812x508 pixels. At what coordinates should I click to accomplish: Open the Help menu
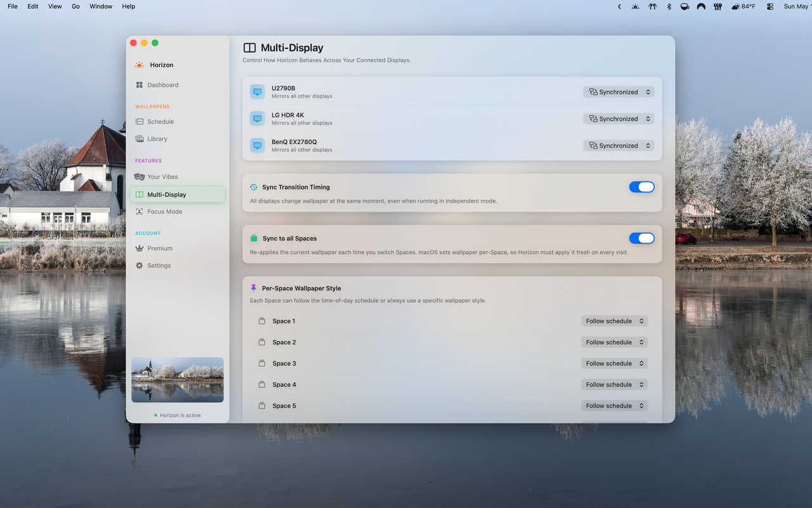(x=128, y=6)
